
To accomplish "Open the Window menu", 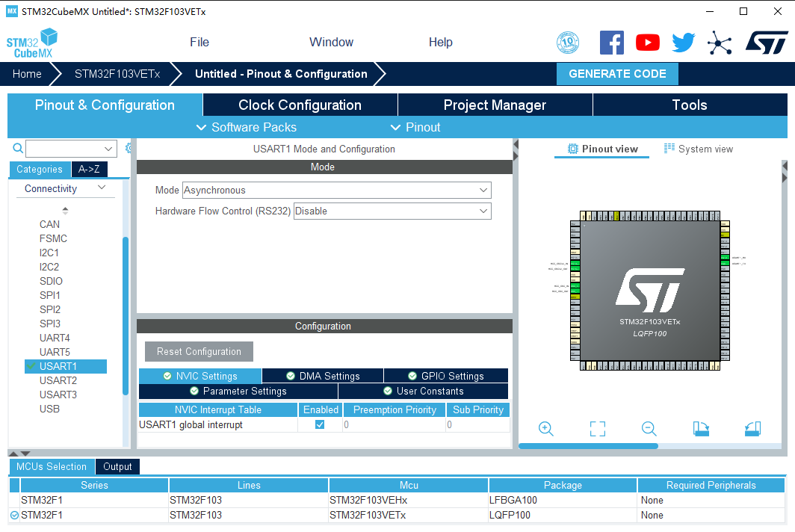I will (332, 42).
